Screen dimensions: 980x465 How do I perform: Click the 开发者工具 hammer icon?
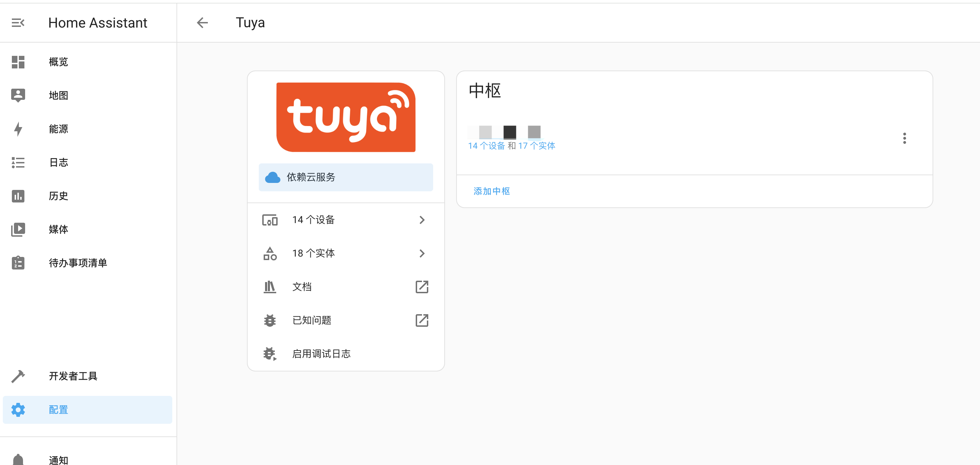point(18,376)
